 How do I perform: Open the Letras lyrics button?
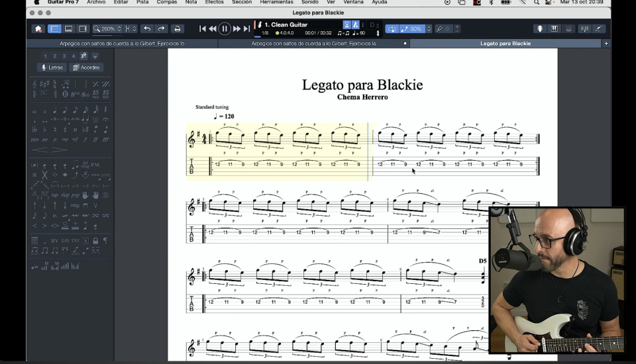point(52,68)
